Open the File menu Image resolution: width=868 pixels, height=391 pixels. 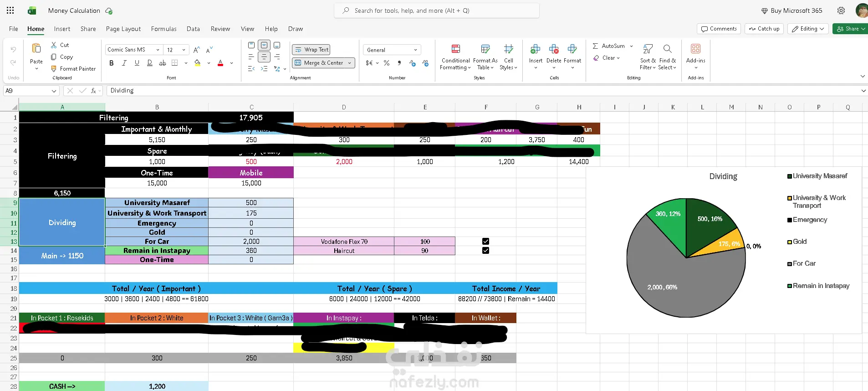point(14,29)
